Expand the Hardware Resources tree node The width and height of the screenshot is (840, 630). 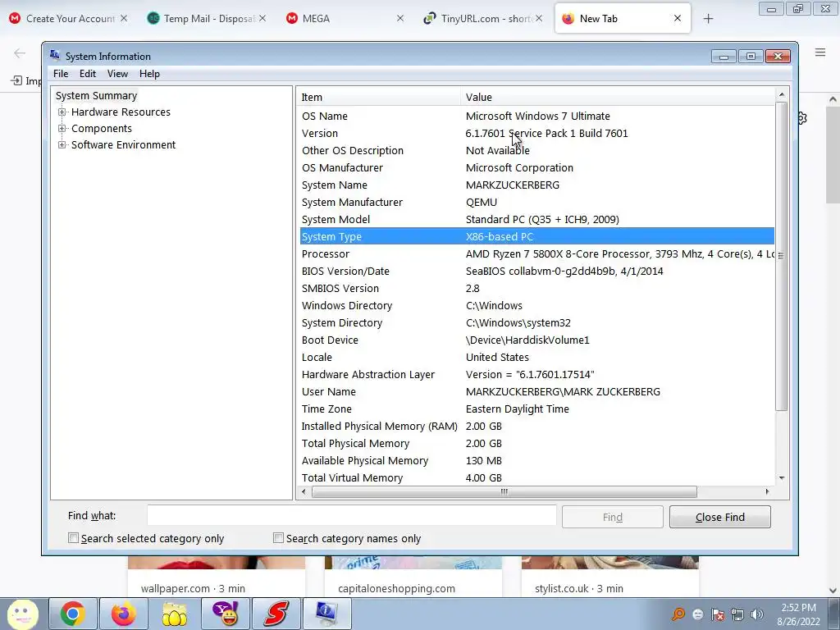[62, 112]
